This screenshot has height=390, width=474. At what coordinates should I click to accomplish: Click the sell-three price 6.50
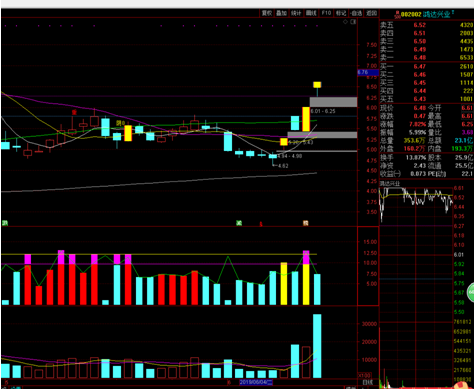420,41
